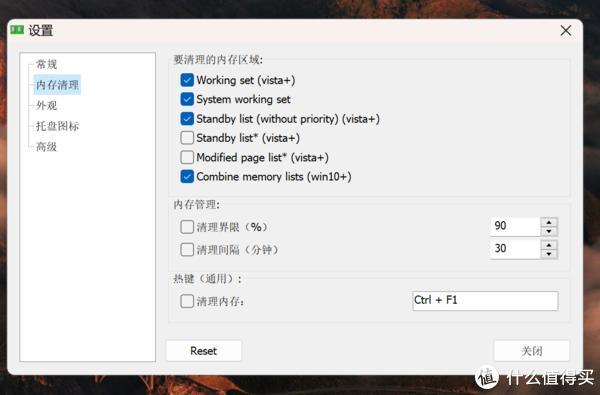
Task: Decrease 清理界限 value with down arrow
Action: pos(549,231)
